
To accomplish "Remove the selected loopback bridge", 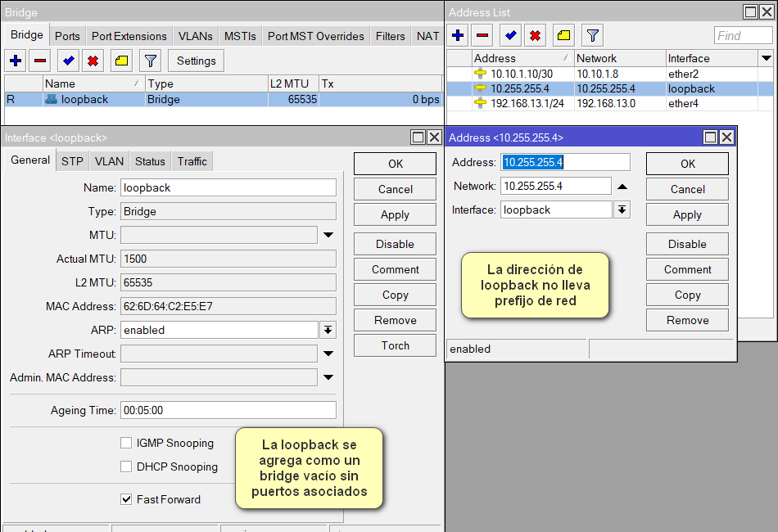I will click(42, 61).
